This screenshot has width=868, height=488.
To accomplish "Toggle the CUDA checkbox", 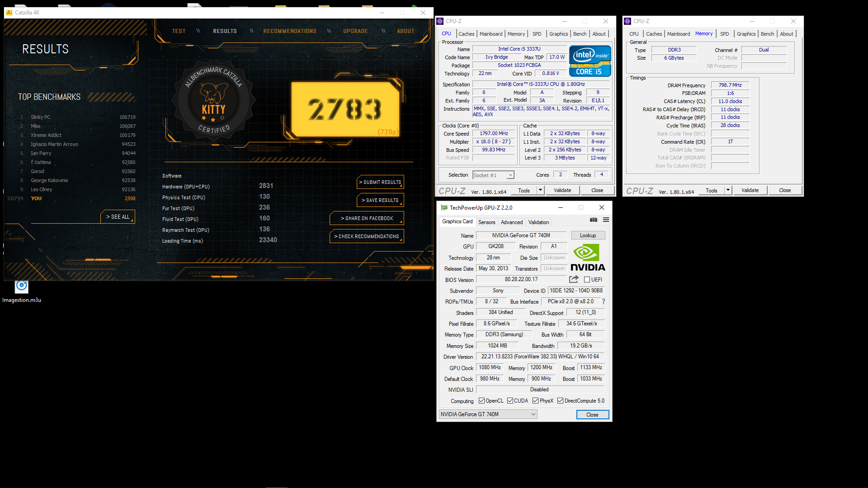I will (x=510, y=401).
